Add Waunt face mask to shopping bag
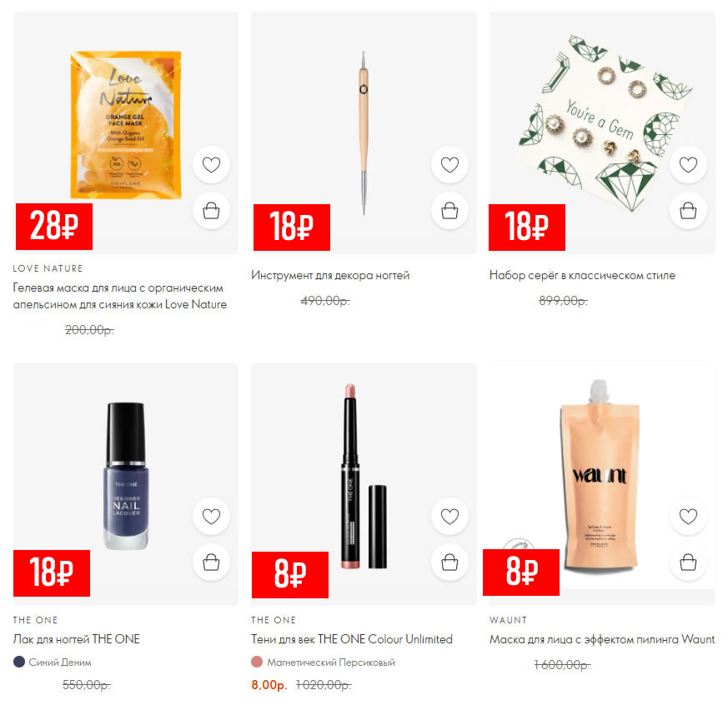This screenshot has width=728, height=710. [688, 562]
